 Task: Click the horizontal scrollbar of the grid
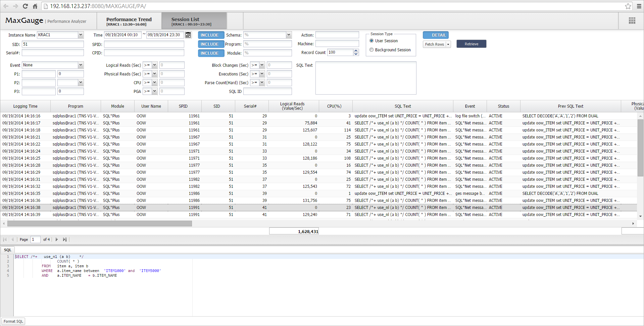tap(100, 223)
